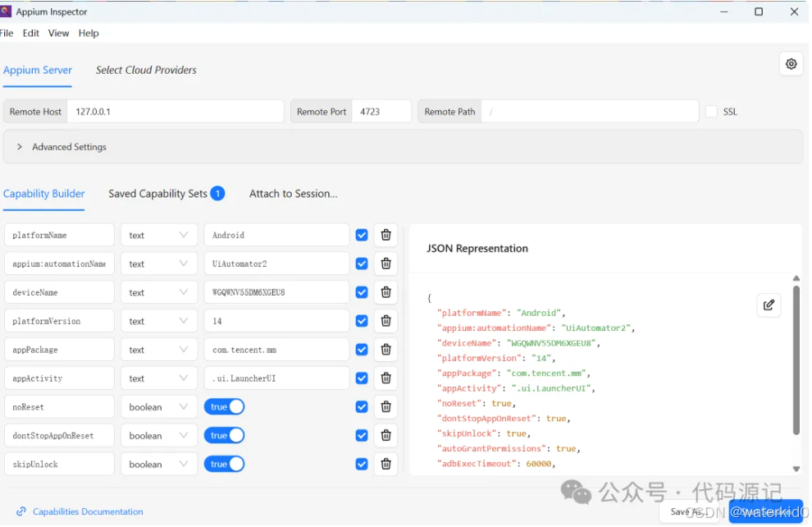Click the Remote Port input field
Viewport: 812px width, 527px height.
(383, 112)
